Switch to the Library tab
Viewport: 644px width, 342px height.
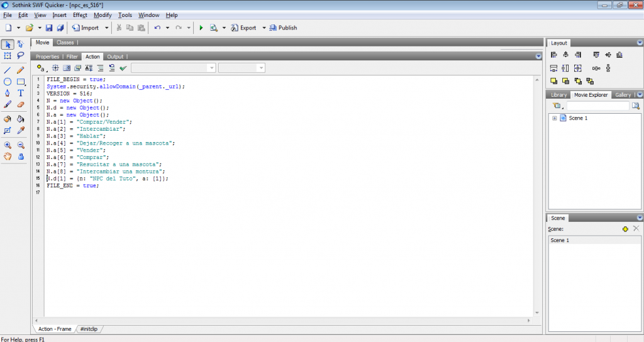[x=558, y=95]
